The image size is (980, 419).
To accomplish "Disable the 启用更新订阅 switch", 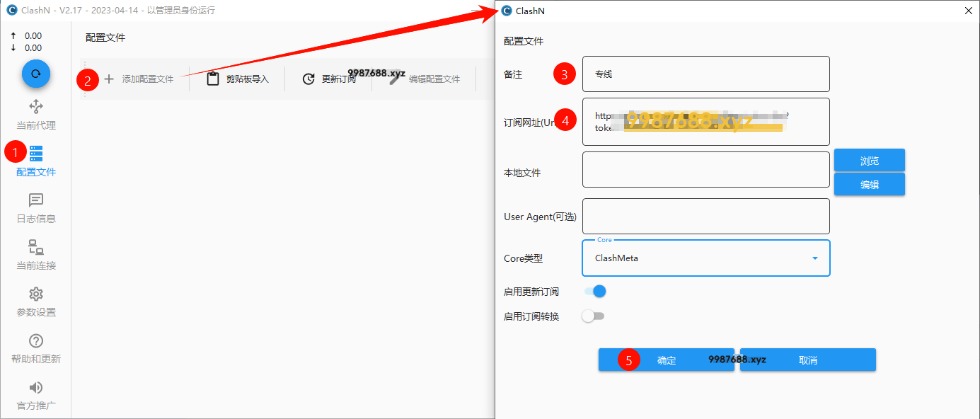I will [595, 292].
